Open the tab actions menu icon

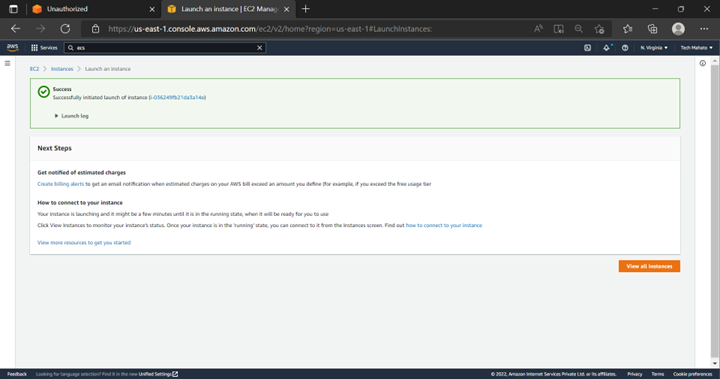[x=13, y=9]
